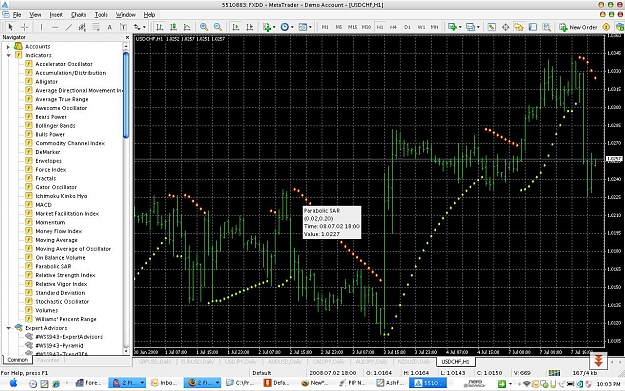Select Parabolic SAR indicator
Screen dimensions: 625x391
[x=53, y=267]
